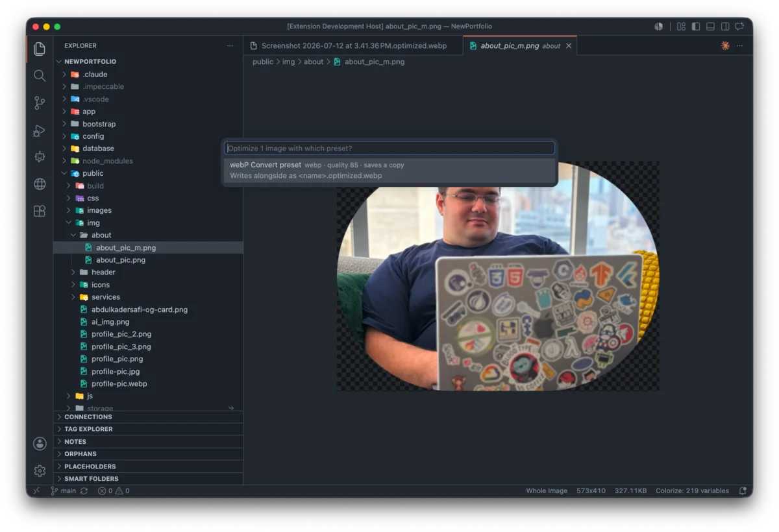
Task: Click the image preview of the man with laptop
Action: click(498, 276)
